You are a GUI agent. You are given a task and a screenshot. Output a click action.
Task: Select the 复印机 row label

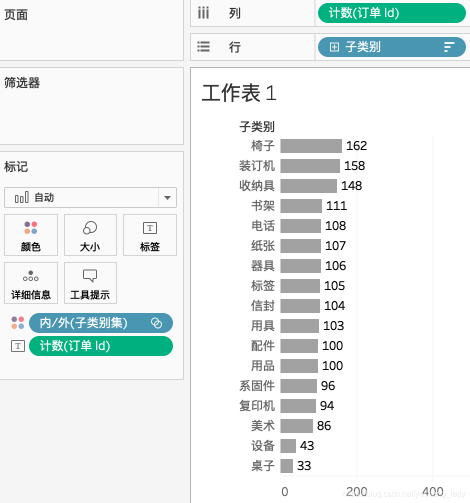(257, 406)
